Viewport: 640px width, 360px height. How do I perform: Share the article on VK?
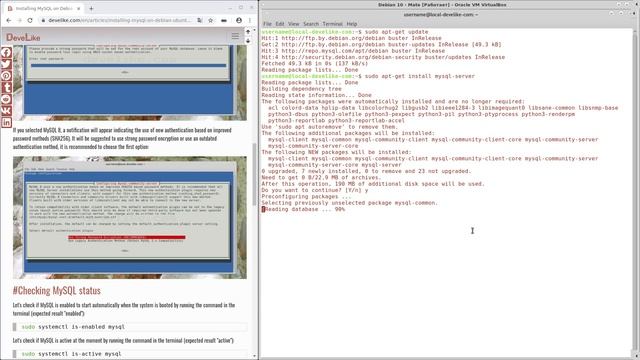pos(6,111)
